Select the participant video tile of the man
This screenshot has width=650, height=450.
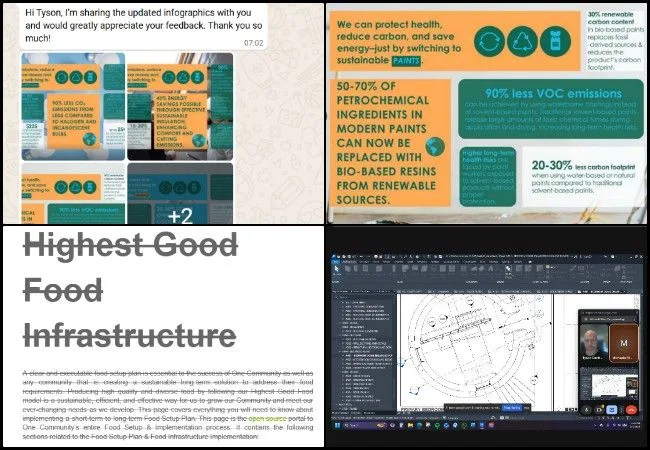[594, 343]
